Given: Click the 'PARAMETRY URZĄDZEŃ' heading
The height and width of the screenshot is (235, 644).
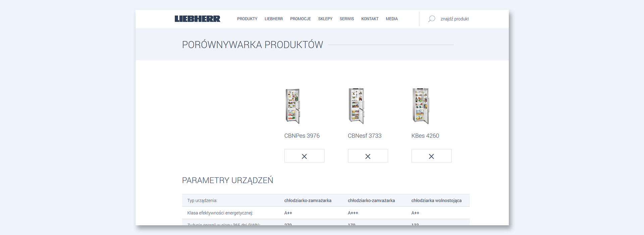Looking at the screenshot, I should [227, 180].
